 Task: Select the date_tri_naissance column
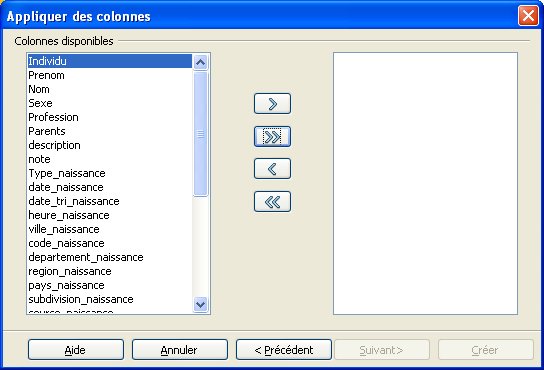point(110,201)
